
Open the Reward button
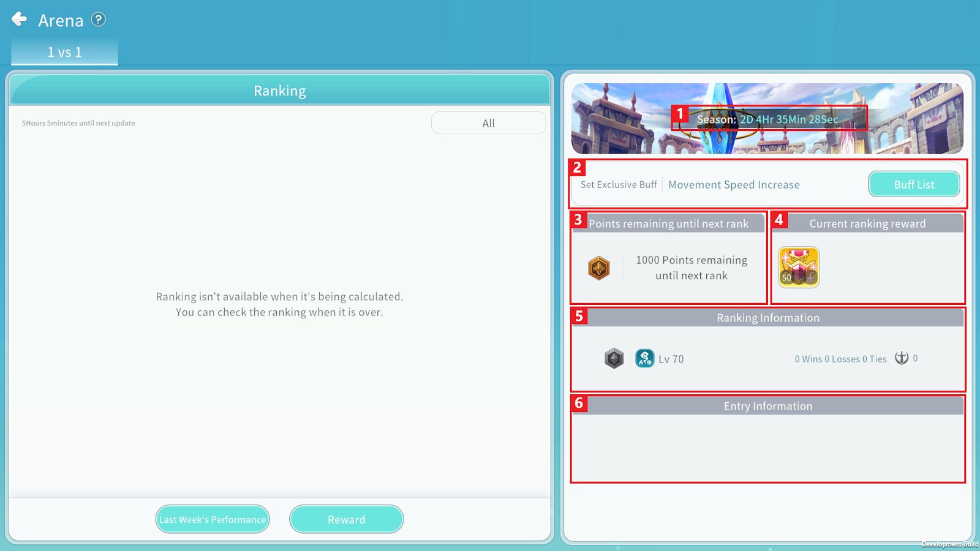pos(346,519)
